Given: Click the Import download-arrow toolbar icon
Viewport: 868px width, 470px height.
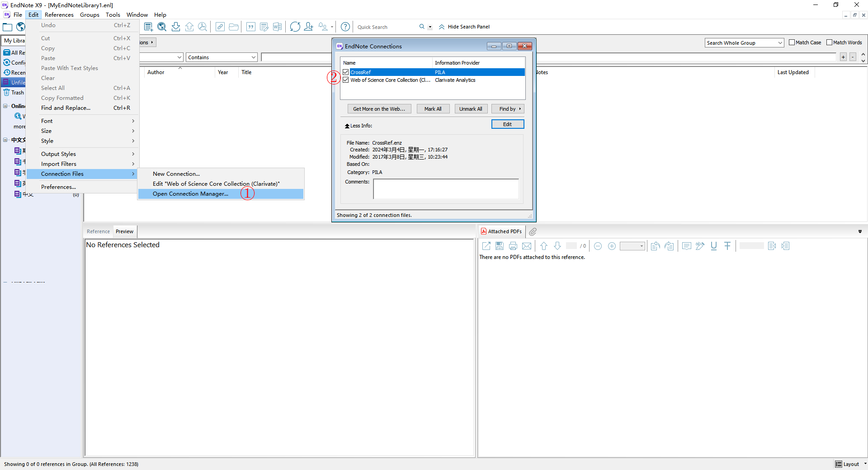Looking at the screenshot, I should (176, 27).
